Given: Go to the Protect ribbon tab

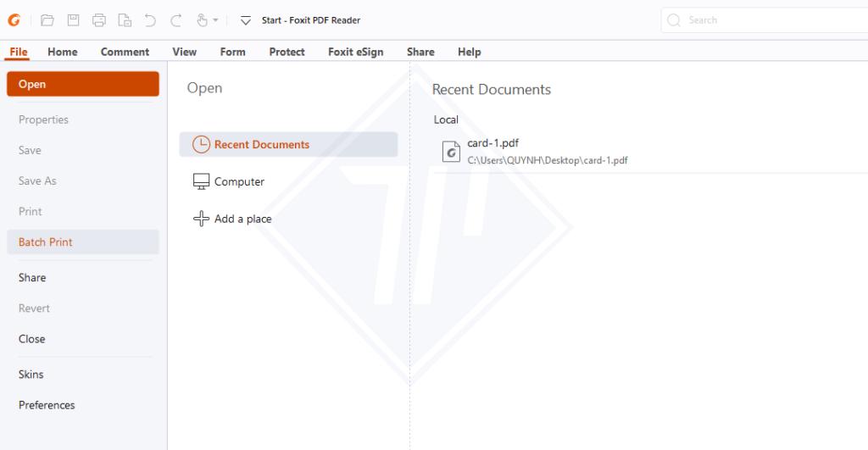Looking at the screenshot, I should tap(287, 52).
